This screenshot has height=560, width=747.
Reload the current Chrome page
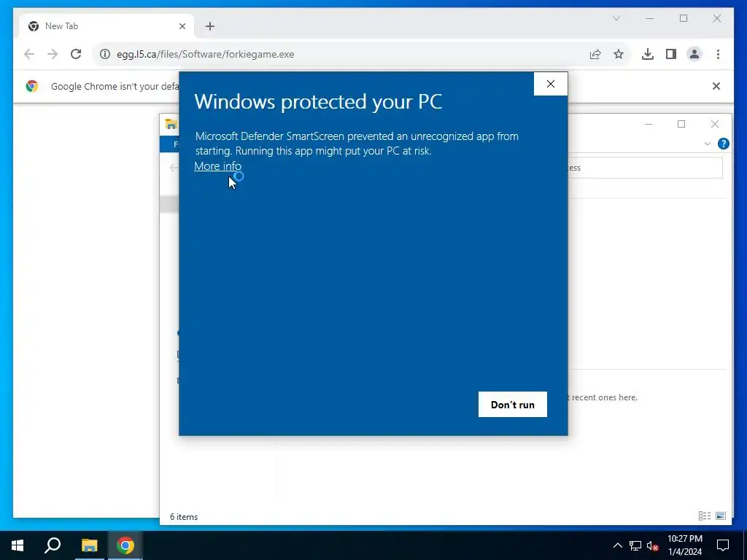click(76, 54)
